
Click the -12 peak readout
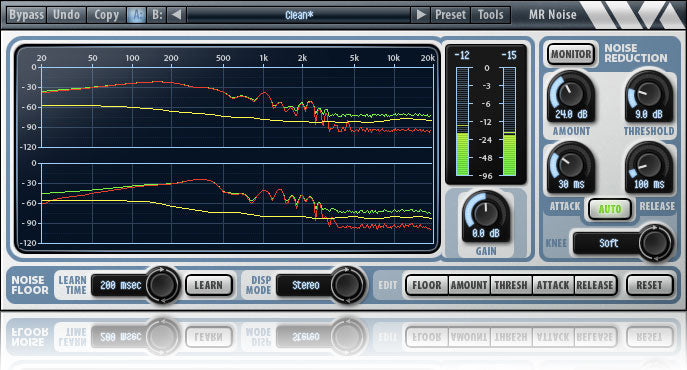pos(462,55)
